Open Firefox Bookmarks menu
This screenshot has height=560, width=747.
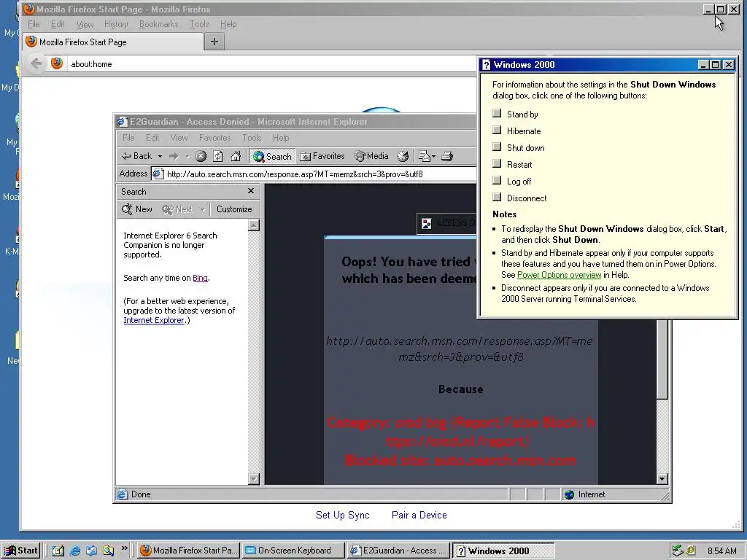pyautogui.click(x=158, y=24)
